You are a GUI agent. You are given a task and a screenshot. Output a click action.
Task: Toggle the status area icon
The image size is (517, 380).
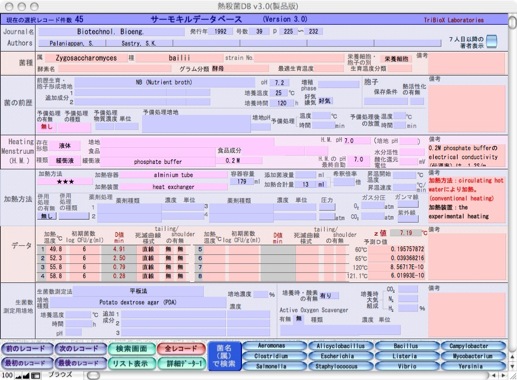[x=35, y=376]
